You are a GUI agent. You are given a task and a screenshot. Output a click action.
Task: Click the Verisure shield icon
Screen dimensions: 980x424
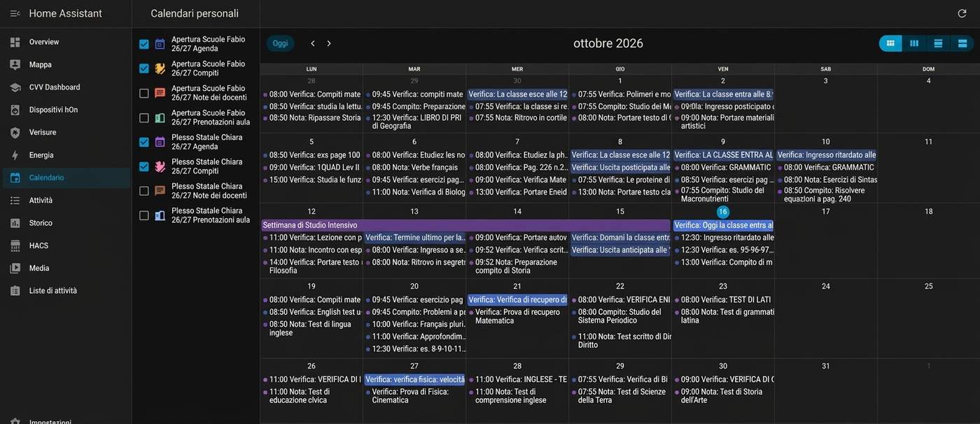pyautogui.click(x=15, y=132)
